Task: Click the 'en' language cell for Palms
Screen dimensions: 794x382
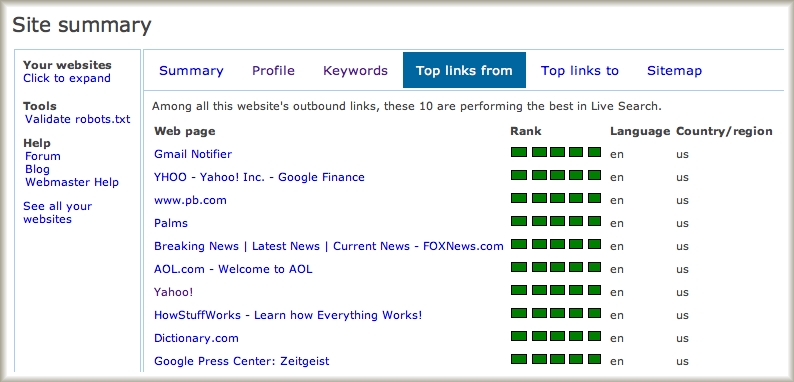Action: pos(617,223)
